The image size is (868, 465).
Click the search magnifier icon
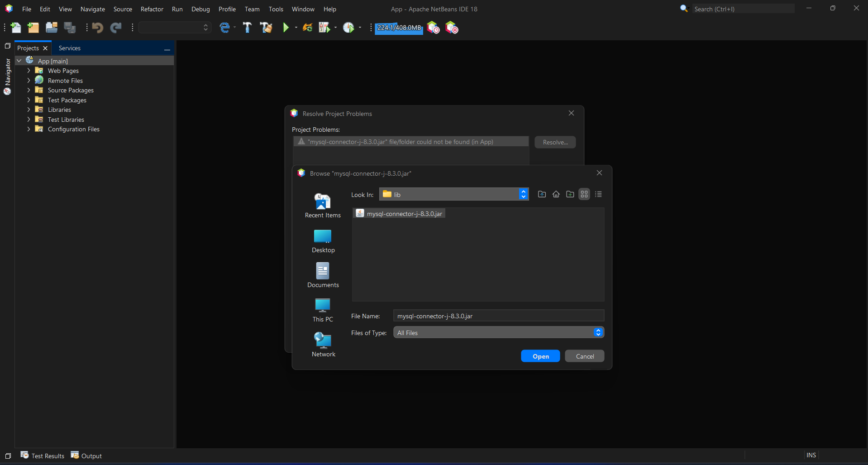point(684,9)
